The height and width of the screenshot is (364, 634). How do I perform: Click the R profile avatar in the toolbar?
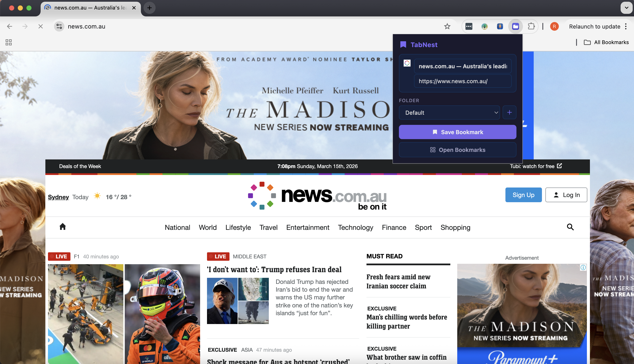[x=554, y=26]
